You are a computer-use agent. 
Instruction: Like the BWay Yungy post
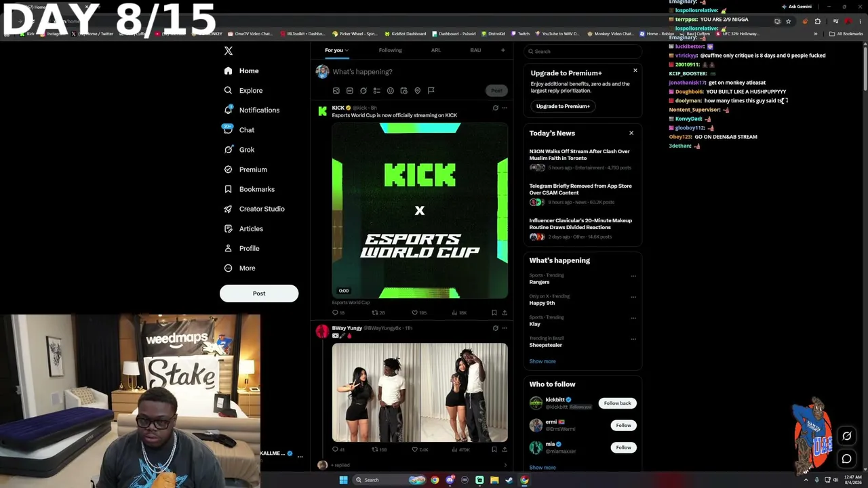tap(420, 449)
